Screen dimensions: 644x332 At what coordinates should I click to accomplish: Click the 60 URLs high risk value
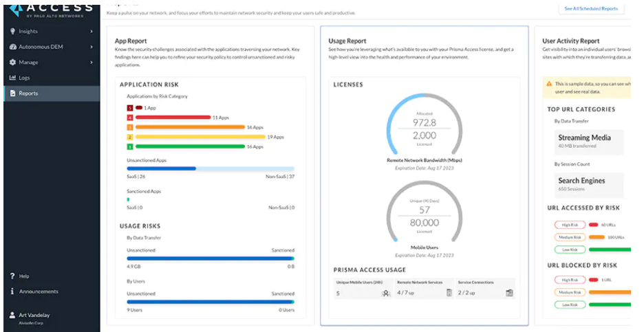(608, 225)
